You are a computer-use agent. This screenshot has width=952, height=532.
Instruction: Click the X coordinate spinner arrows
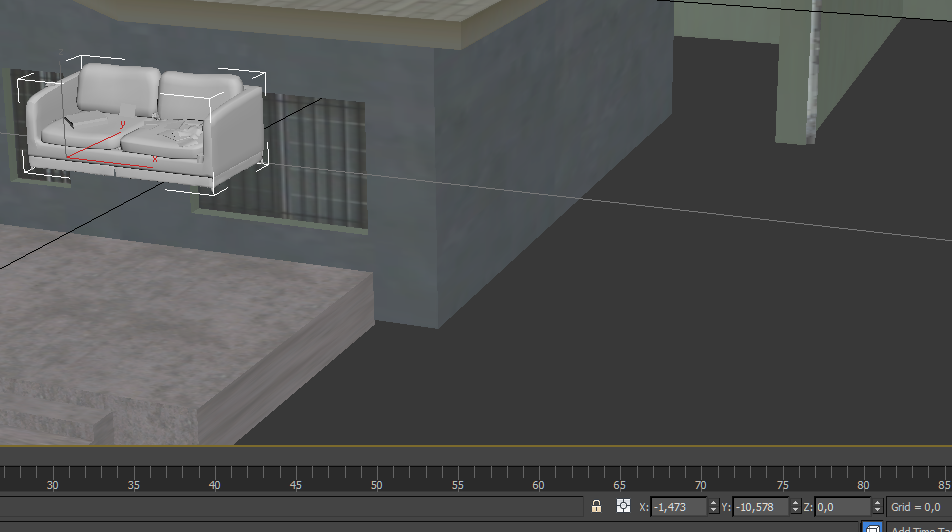click(x=713, y=507)
